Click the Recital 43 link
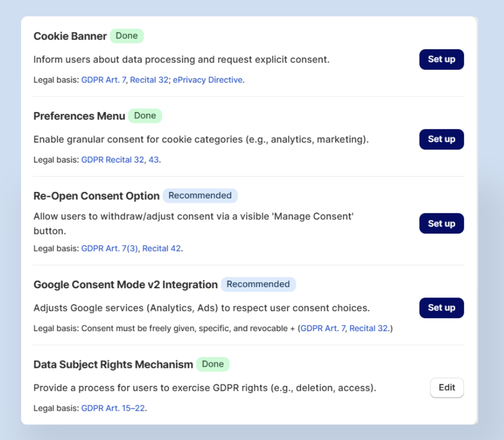 (x=154, y=160)
